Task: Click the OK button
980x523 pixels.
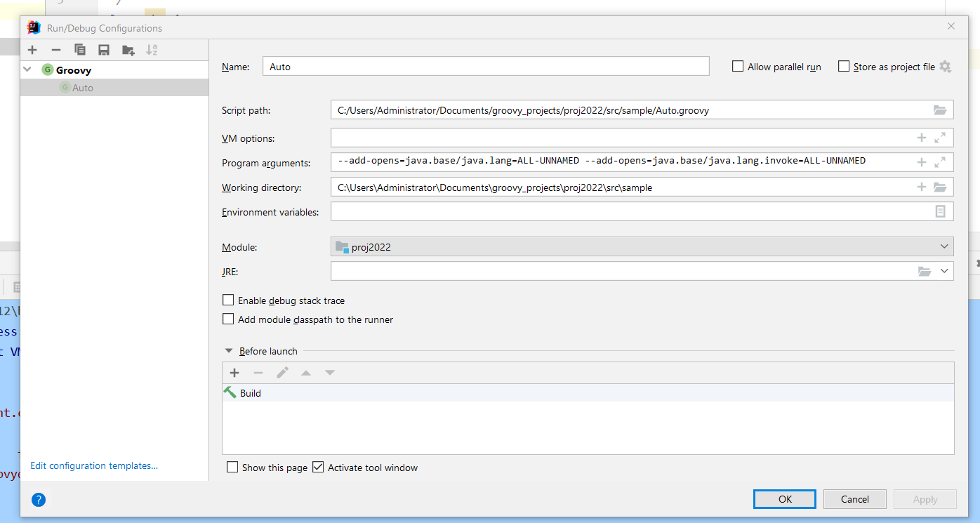Action: coord(785,499)
